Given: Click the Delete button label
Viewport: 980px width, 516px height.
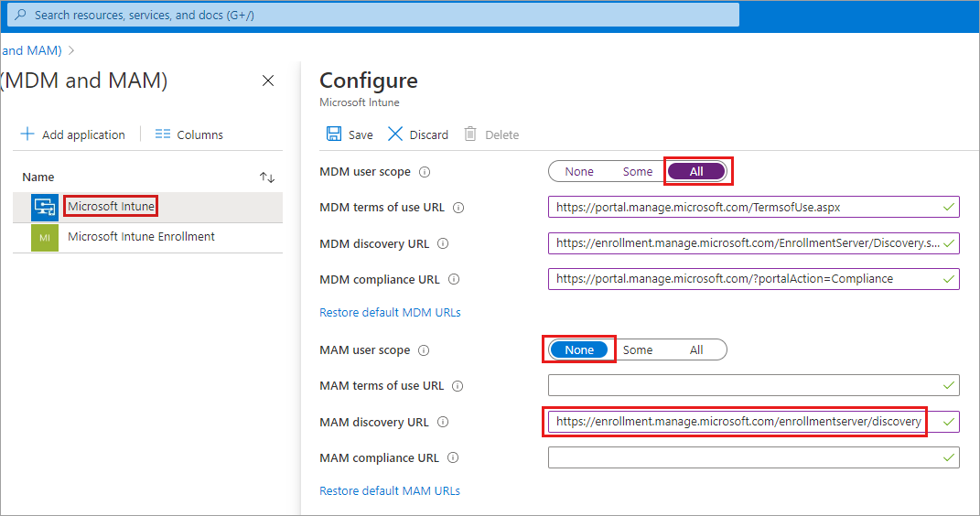Looking at the screenshot, I should click(501, 134).
